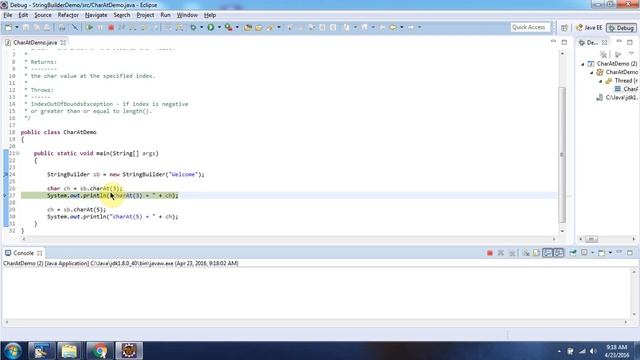Open the Source menu
The width and height of the screenshot is (640, 360).
pos(43,15)
